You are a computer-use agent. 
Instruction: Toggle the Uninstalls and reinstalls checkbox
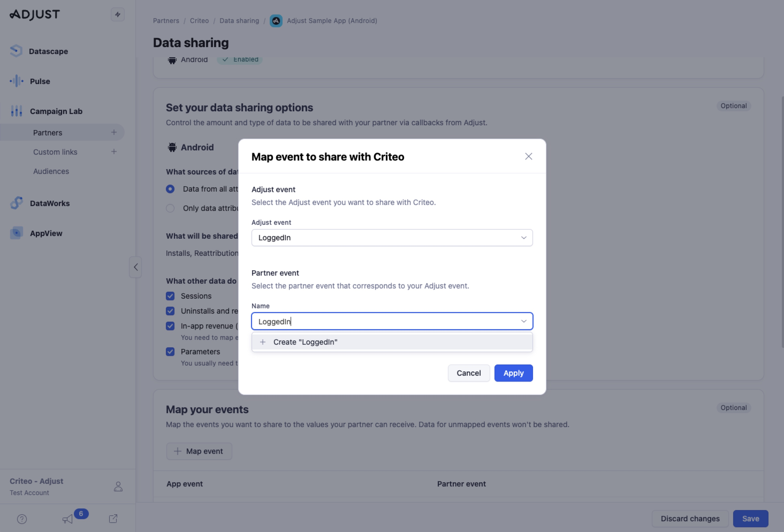(170, 311)
